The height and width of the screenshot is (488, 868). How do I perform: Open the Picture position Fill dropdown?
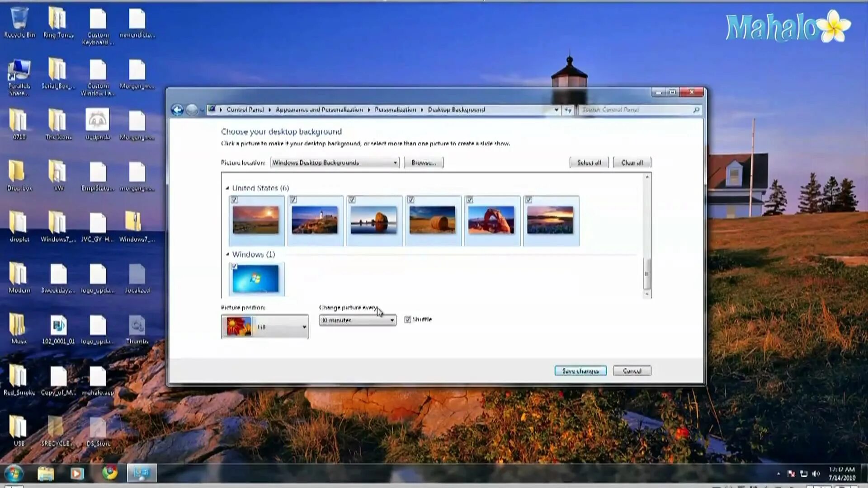point(265,327)
